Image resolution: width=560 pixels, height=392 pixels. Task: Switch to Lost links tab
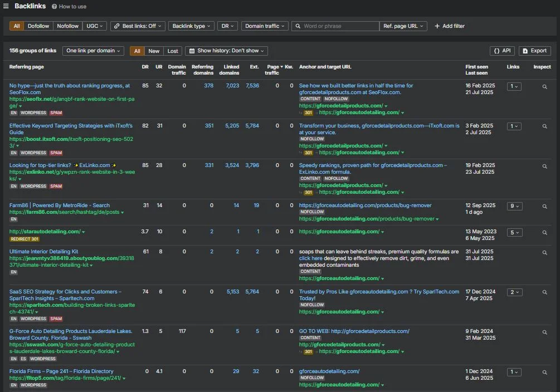(x=173, y=51)
